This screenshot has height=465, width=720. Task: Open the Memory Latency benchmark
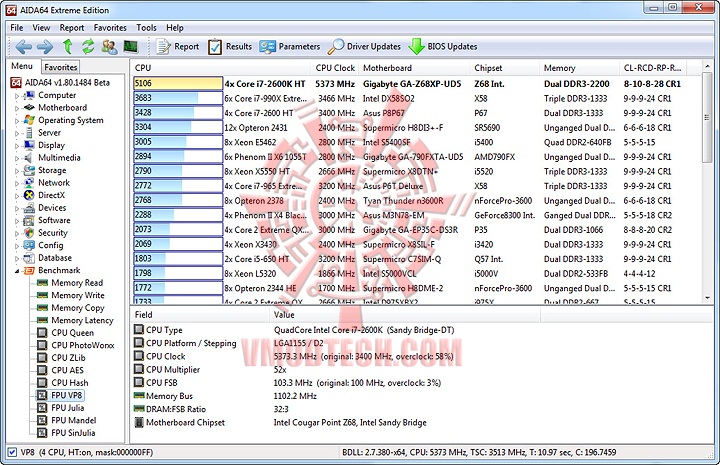point(82,320)
